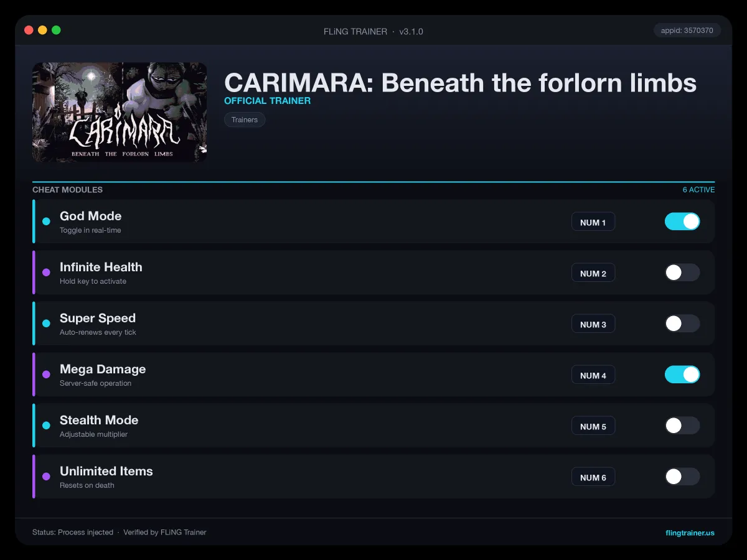Click the CARIMARA game cover thumbnail
Viewport: 747px width, 560px height.
tap(120, 112)
